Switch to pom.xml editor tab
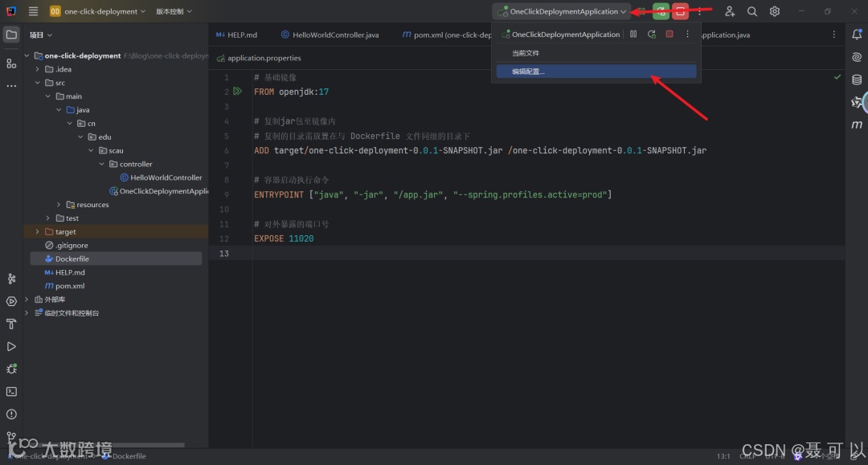 click(x=446, y=35)
